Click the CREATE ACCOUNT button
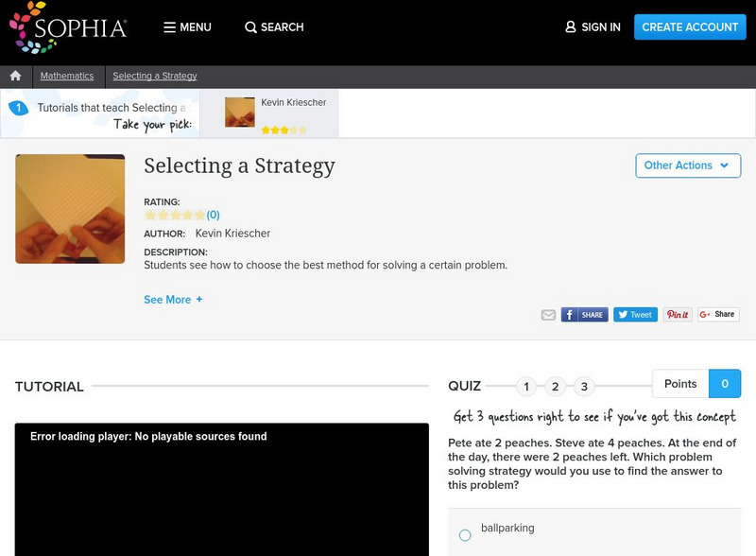This screenshot has height=556, width=756. (x=690, y=27)
